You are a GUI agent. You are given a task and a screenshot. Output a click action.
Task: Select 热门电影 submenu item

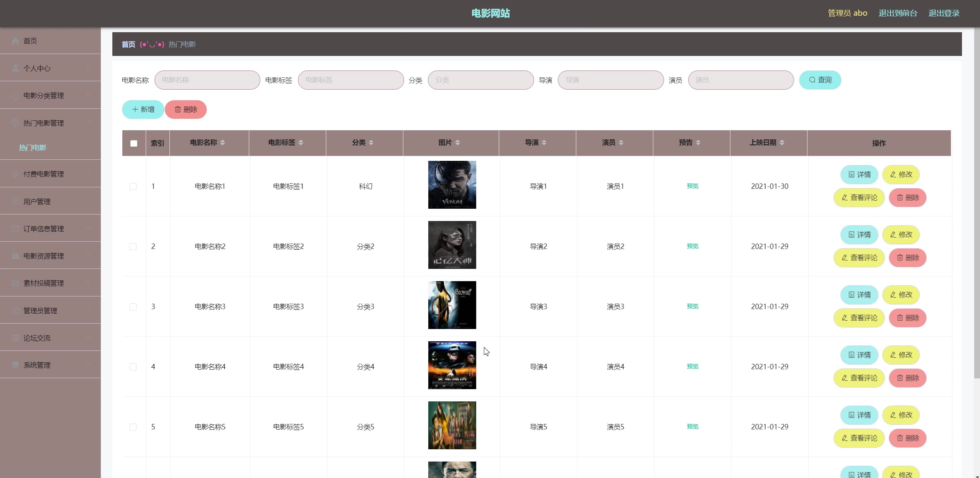click(33, 148)
